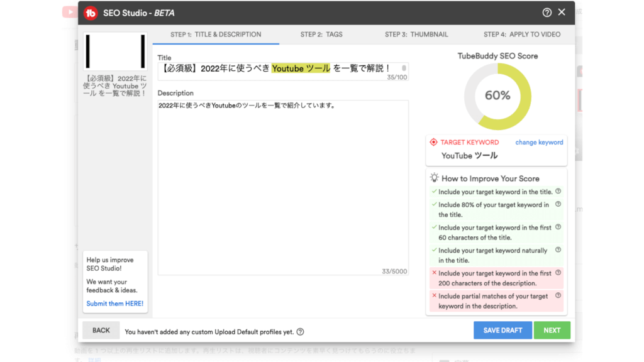Viewport: 644px width, 362px height.
Task: Click inside the Description text area
Action: coord(283,189)
